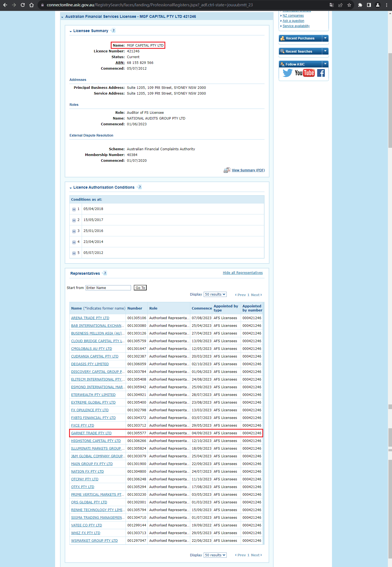
Task: Click the address bar URL
Action: tap(150, 5)
